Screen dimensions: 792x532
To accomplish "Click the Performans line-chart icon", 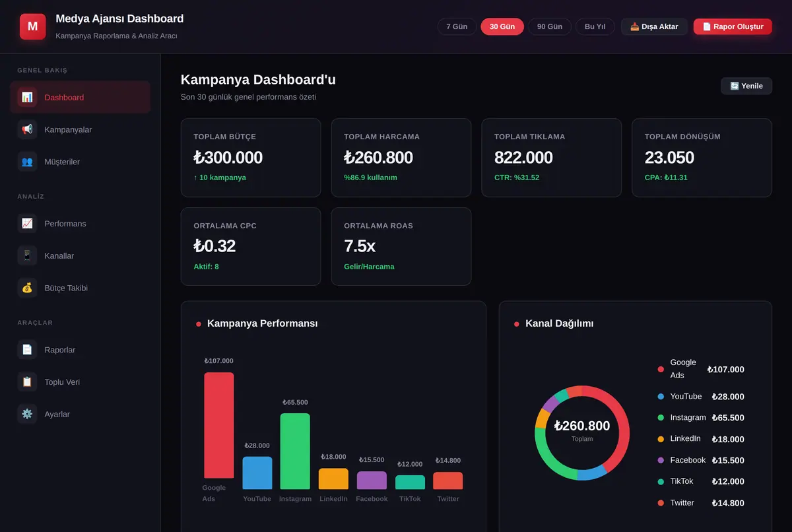I will pyautogui.click(x=27, y=223).
